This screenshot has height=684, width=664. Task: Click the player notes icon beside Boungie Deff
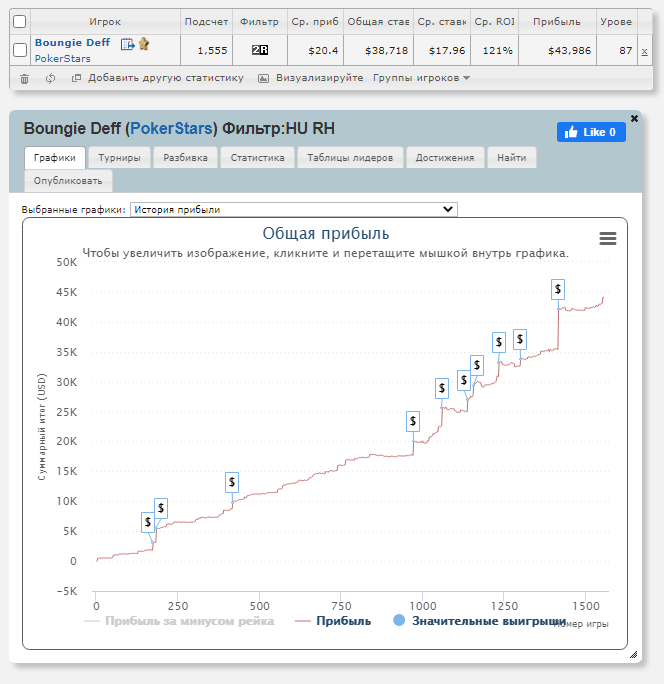[x=127, y=44]
